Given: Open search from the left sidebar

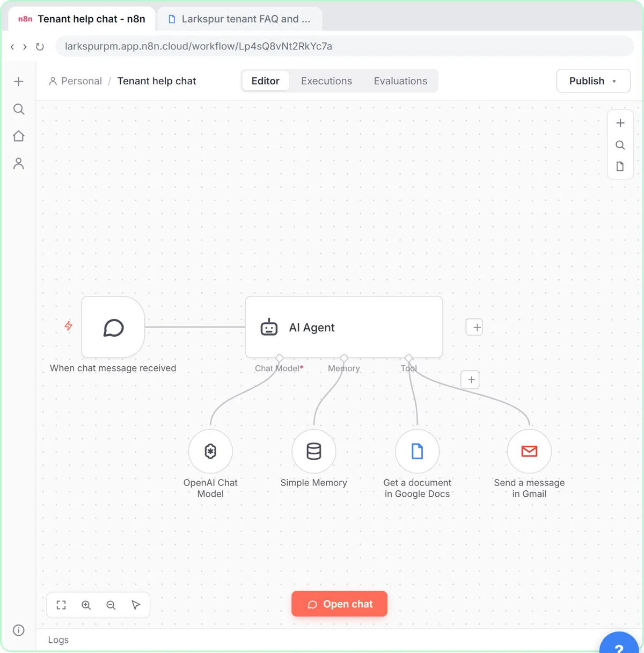Looking at the screenshot, I should 19,109.
